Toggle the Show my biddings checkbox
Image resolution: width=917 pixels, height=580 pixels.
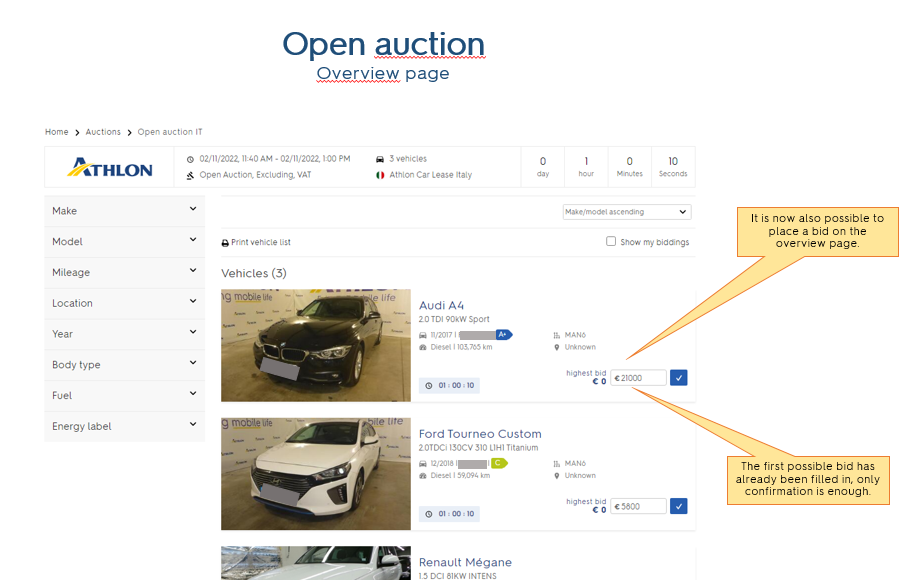(611, 241)
